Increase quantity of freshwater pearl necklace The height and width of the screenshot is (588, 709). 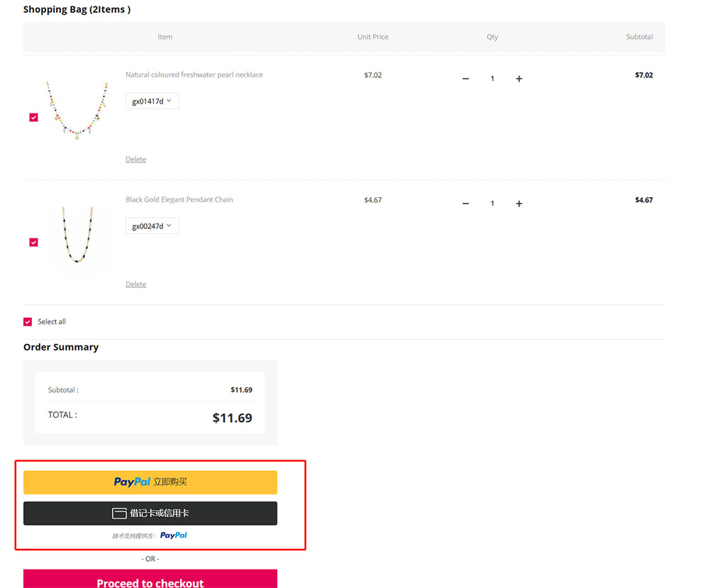(519, 79)
